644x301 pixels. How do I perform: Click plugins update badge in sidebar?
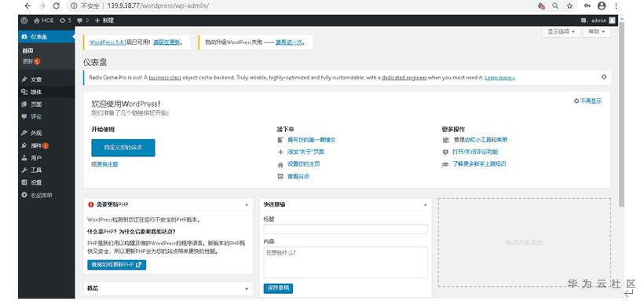tap(46, 145)
